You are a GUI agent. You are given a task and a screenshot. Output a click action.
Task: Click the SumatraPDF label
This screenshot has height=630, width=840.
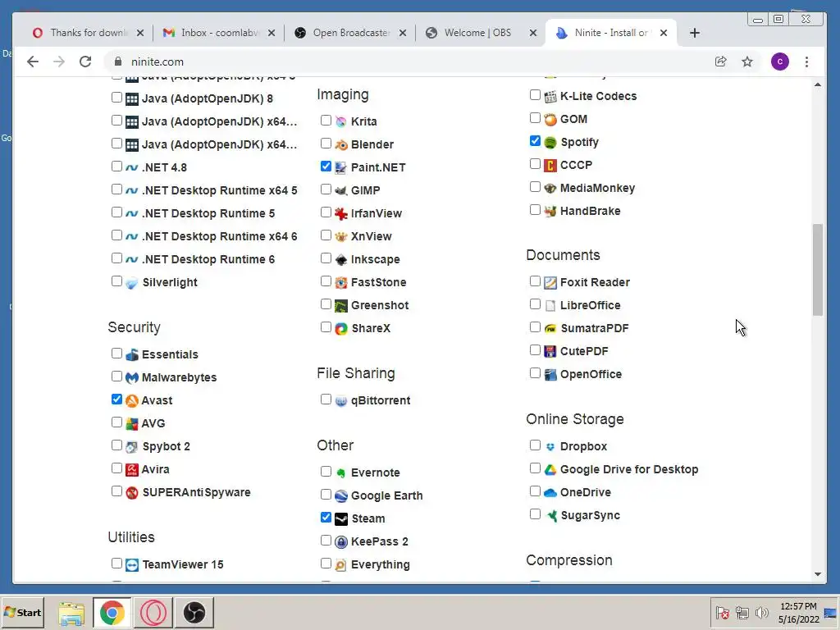(595, 328)
